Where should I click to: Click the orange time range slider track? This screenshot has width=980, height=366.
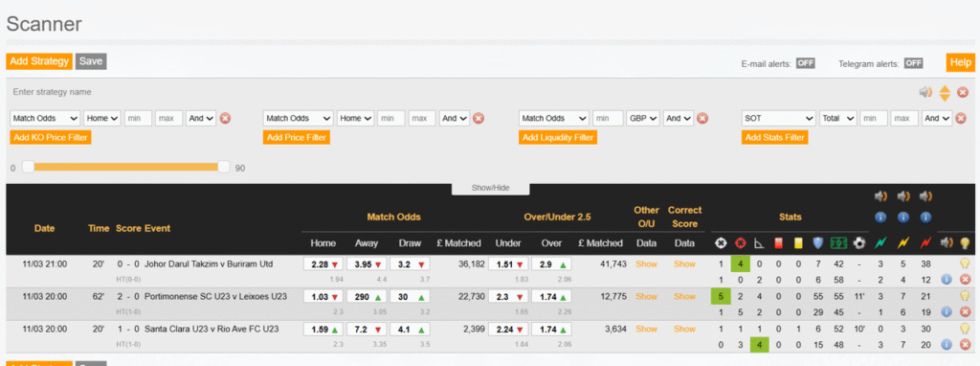[125, 167]
